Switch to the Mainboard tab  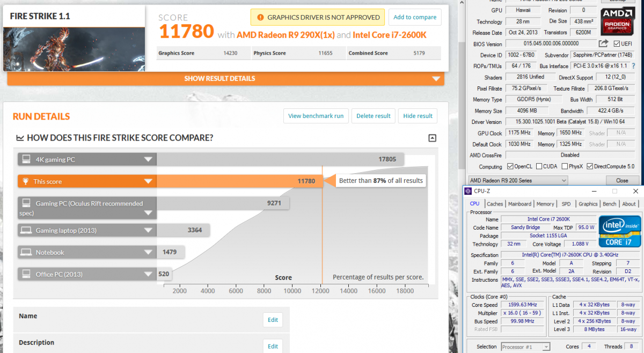point(519,204)
